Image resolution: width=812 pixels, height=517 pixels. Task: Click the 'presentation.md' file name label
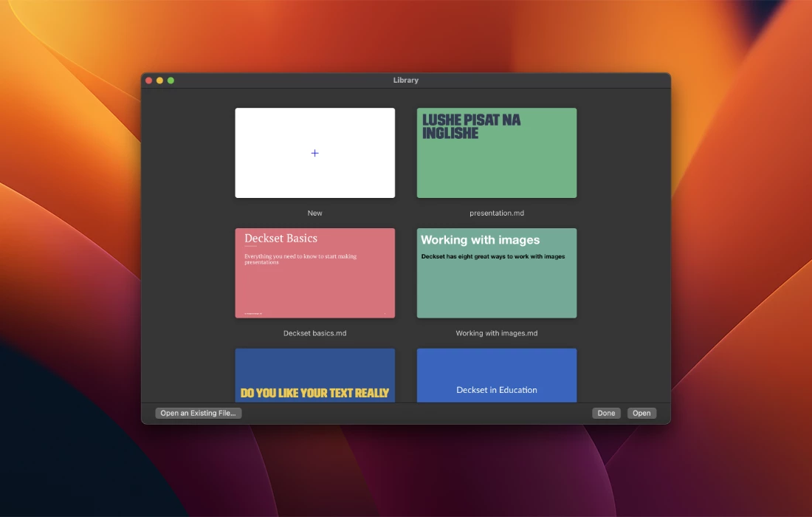[496, 213]
